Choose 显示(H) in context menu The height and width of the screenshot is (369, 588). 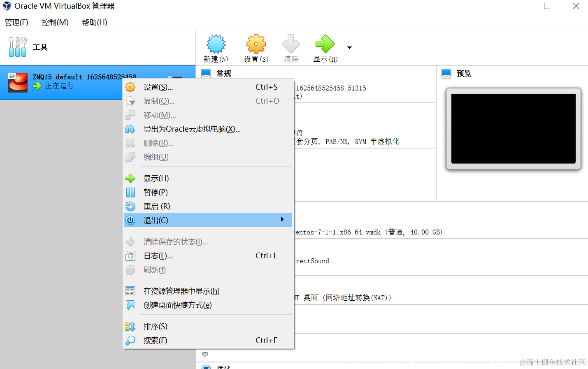[x=208, y=179]
